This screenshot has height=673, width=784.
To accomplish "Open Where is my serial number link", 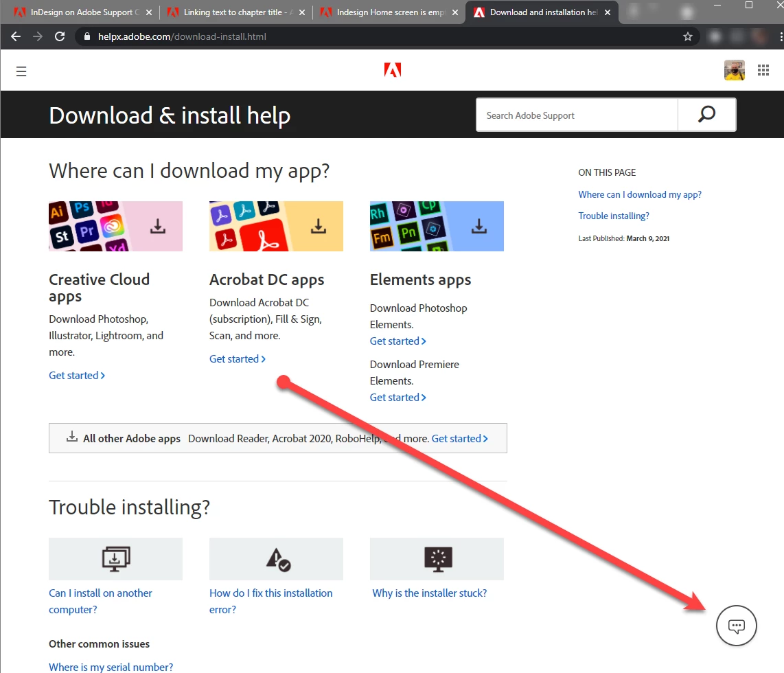I will pyautogui.click(x=111, y=667).
